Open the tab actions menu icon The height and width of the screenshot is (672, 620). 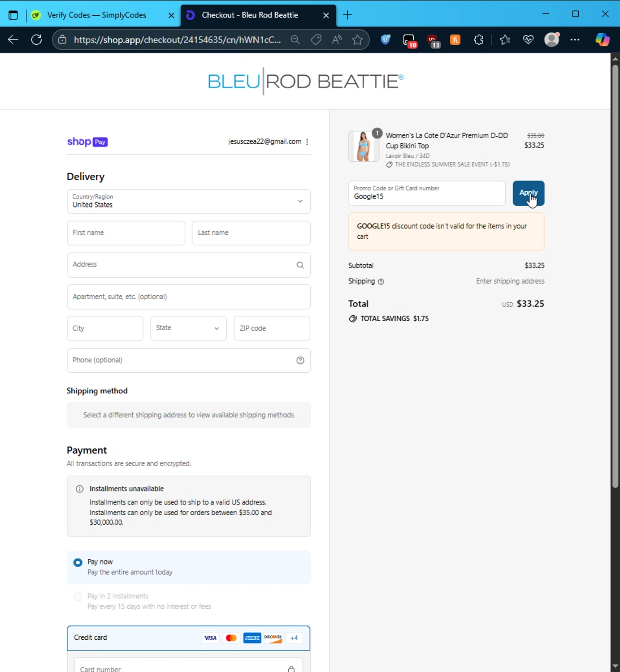[x=13, y=15]
